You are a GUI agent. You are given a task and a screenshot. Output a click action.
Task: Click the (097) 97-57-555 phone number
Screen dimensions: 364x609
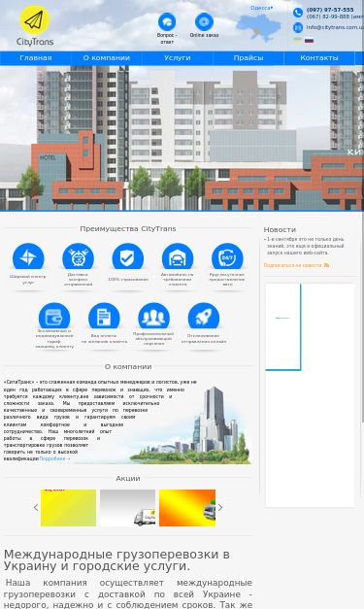pyautogui.click(x=330, y=10)
